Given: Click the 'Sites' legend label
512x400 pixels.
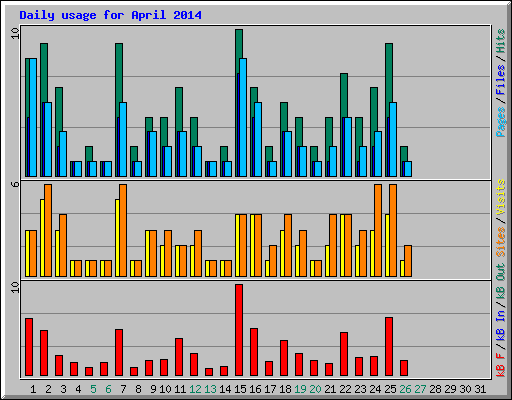Looking at the screenshot, I should (500, 242).
